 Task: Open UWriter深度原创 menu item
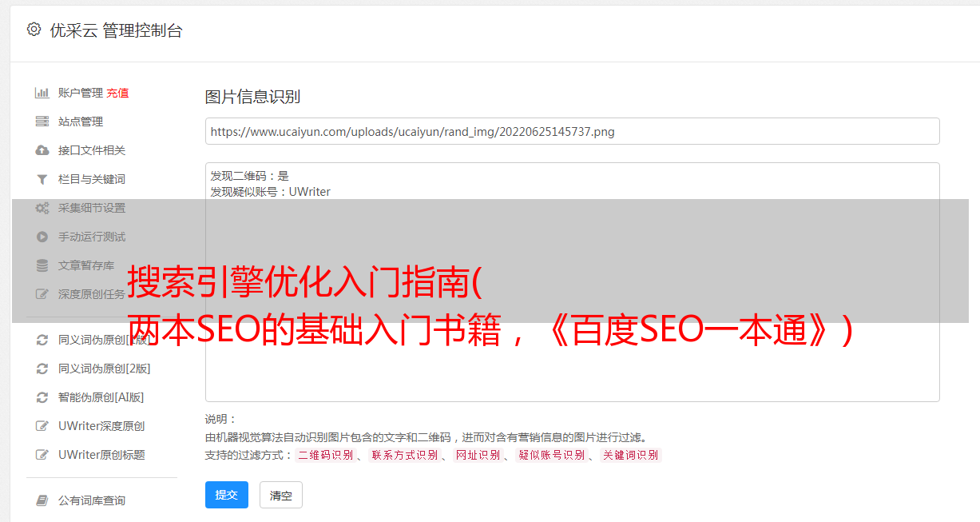click(101, 426)
